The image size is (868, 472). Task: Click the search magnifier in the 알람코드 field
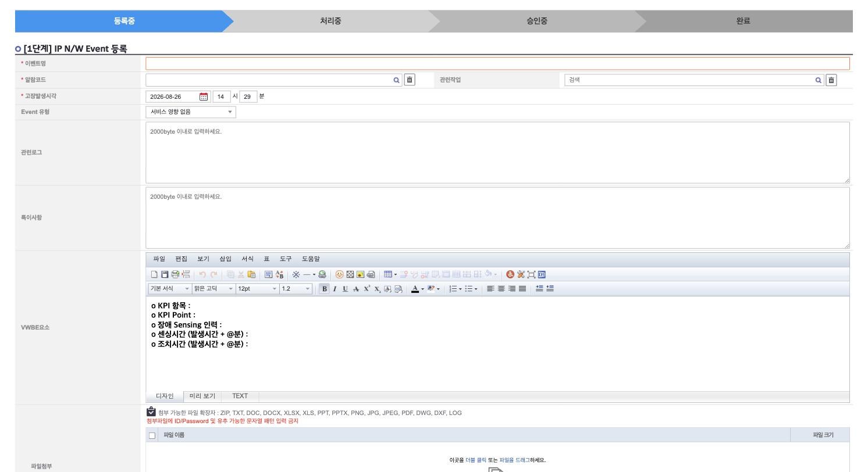click(x=397, y=80)
